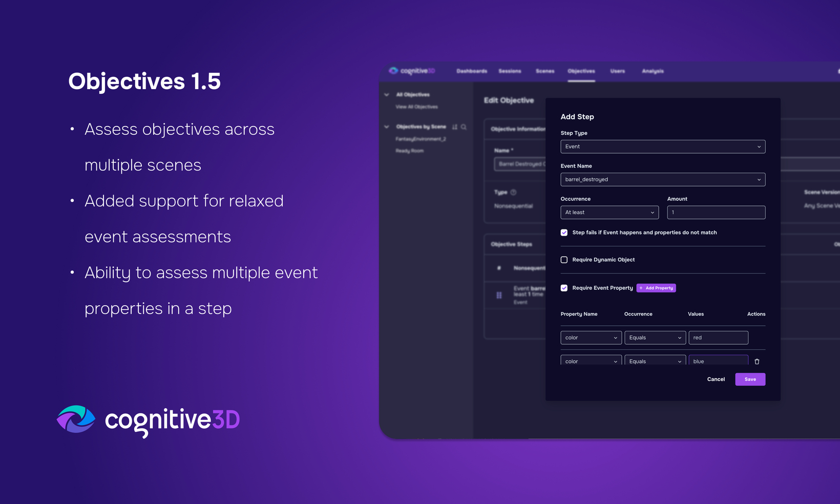Open the color dropdown in the blue row
Image resolution: width=840 pixels, height=504 pixels.
(591, 360)
